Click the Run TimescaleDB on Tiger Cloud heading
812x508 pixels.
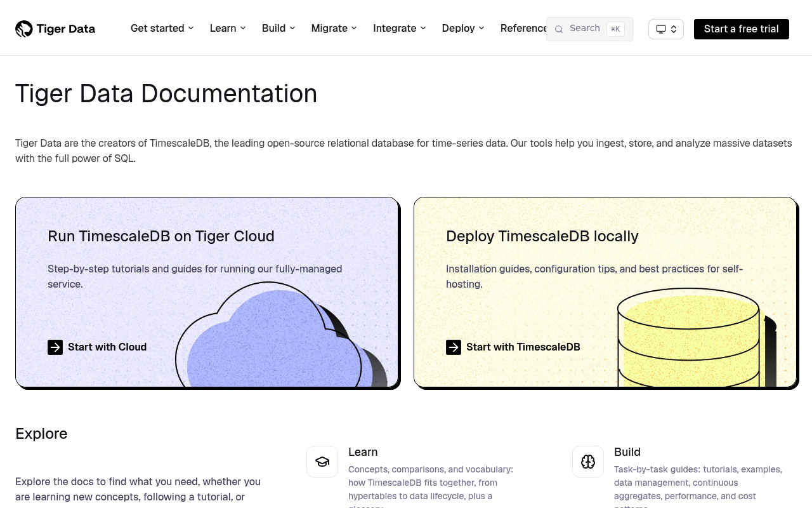[161, 236]
